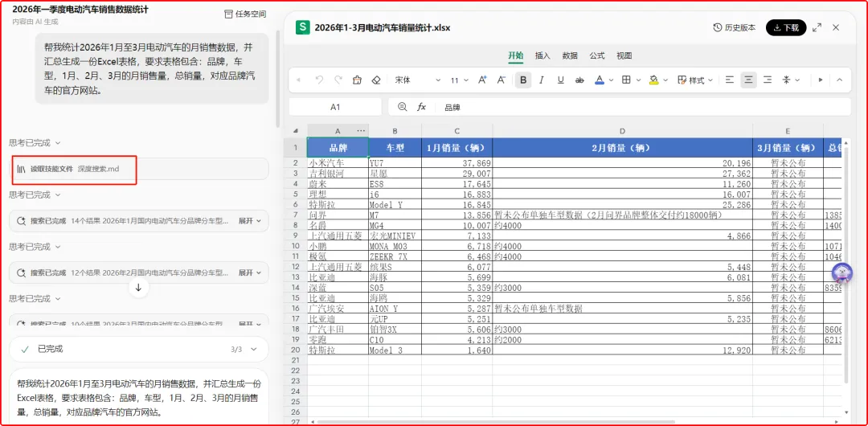This screenshot has width=868, height=426.
Task: Apply the yellow fill color
Action: pos(653,80)
